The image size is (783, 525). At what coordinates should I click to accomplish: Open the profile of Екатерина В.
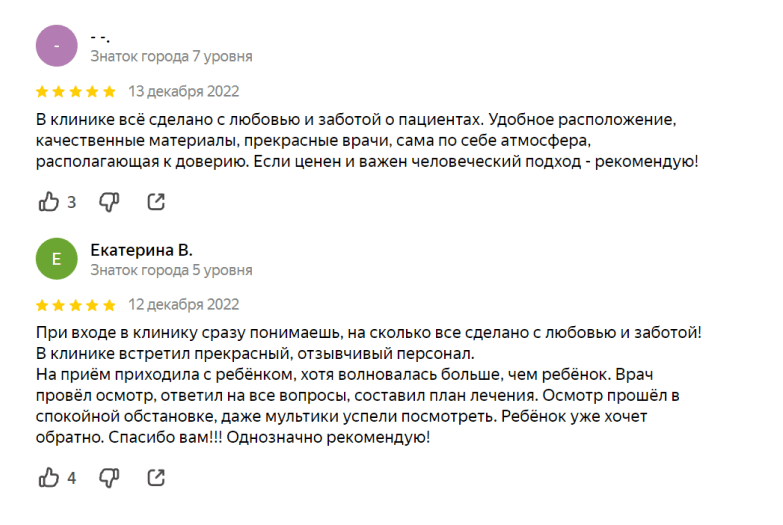coord(141,250)
